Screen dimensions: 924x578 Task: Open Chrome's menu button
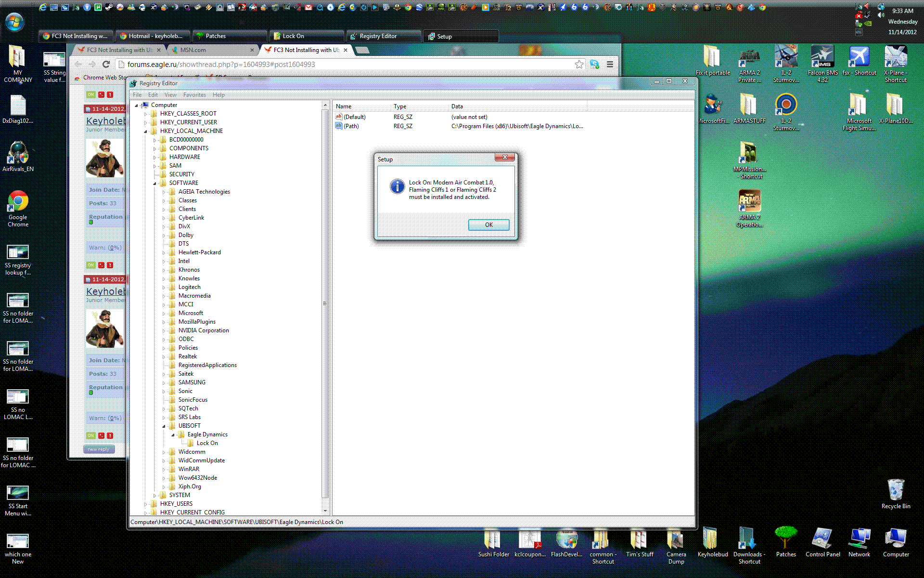point(610,65)
